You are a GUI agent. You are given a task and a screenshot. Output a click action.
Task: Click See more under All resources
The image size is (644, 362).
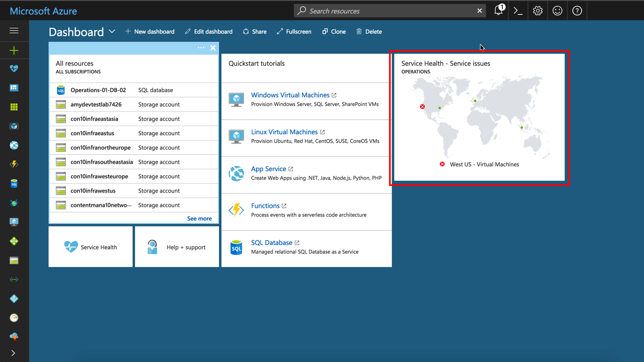(x=199, y=219)
